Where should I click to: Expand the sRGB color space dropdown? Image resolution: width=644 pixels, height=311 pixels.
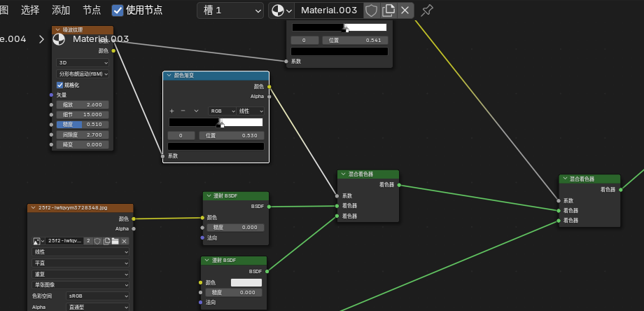pos(97,296)
